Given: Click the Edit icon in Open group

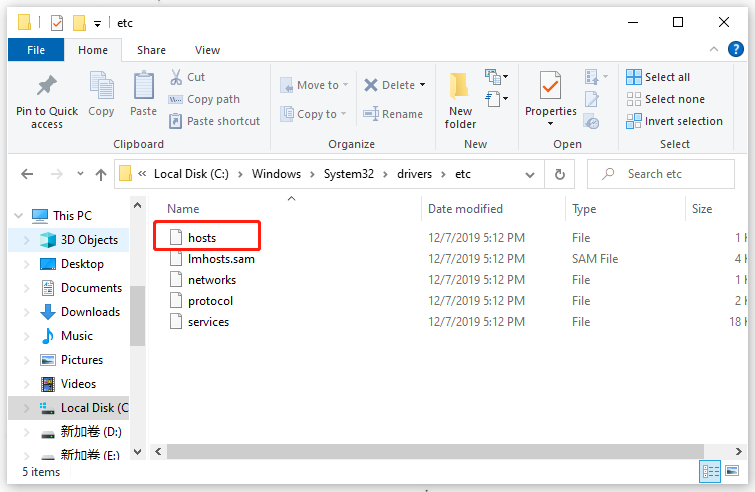Looking at the screenshot, I should tap(592, 99).
